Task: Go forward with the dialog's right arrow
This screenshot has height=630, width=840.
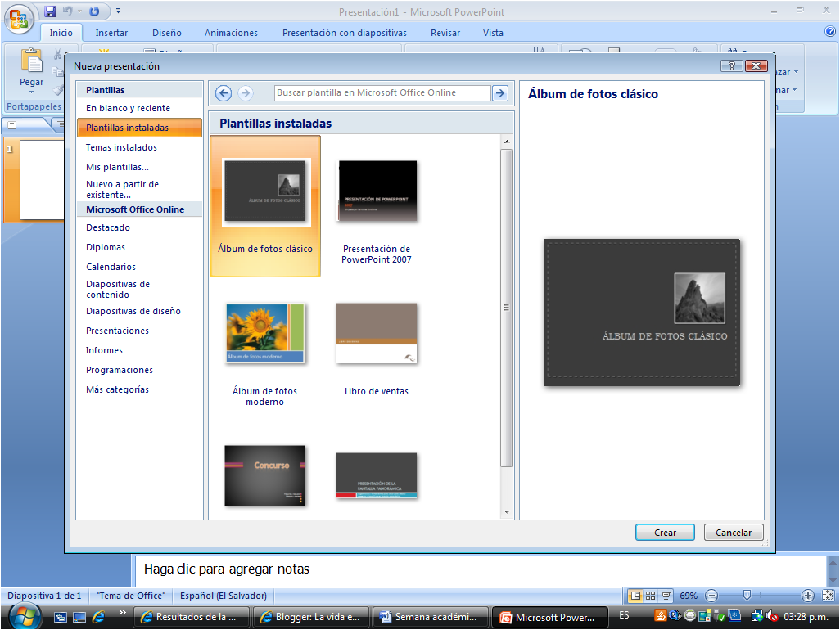Action: tap(246, 93)
